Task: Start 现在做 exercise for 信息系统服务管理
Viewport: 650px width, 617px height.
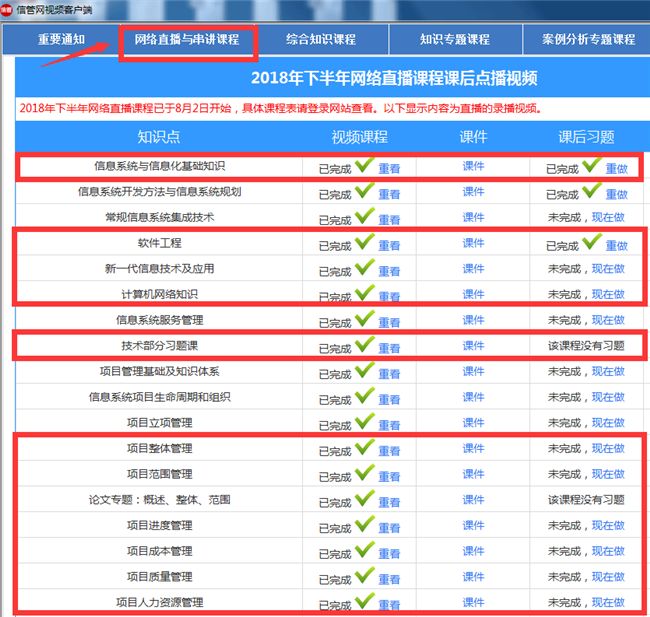Action: (607, 321)
